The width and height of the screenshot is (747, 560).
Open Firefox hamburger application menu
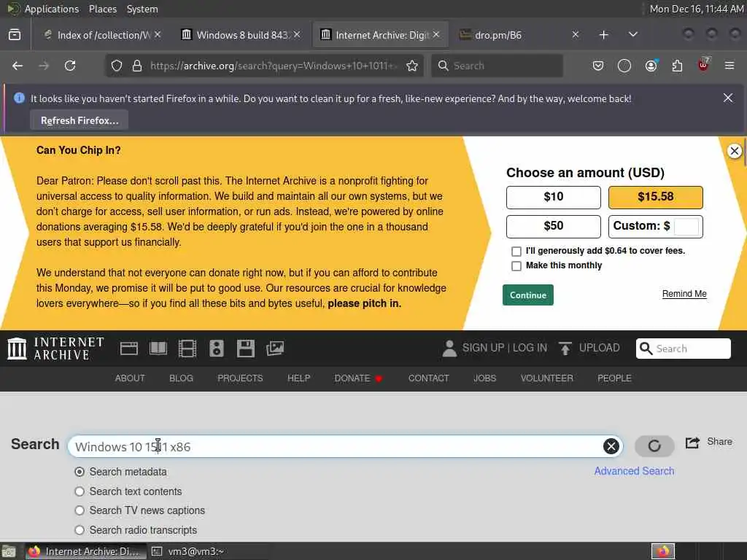click(x=729, y=66)
